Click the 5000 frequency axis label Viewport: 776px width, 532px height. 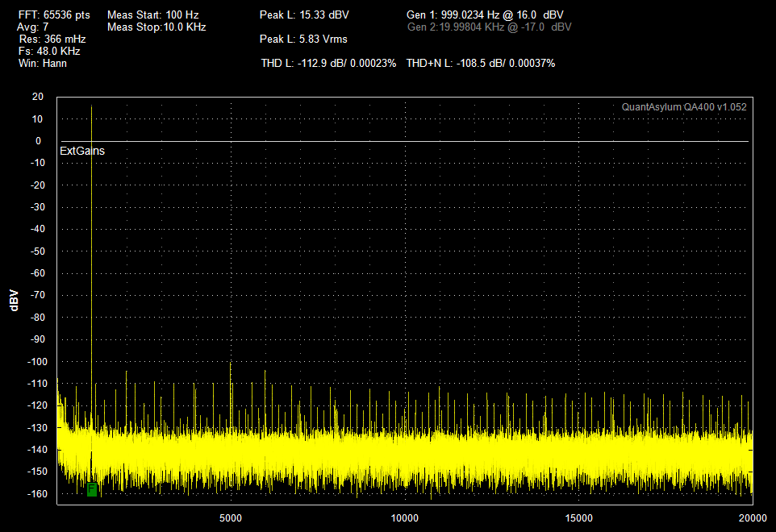pyautogui.click(x=231, y=518)
